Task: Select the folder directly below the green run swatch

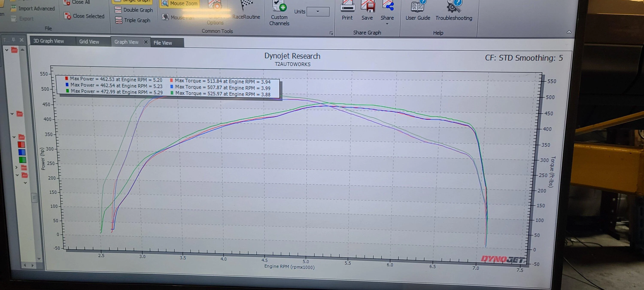Action: pyautogui.click(x=24, y=167)
